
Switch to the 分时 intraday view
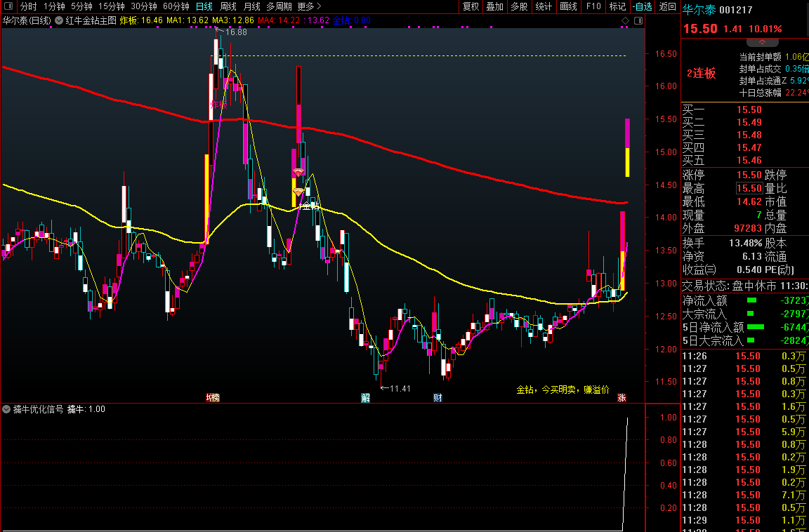point(28,6)
